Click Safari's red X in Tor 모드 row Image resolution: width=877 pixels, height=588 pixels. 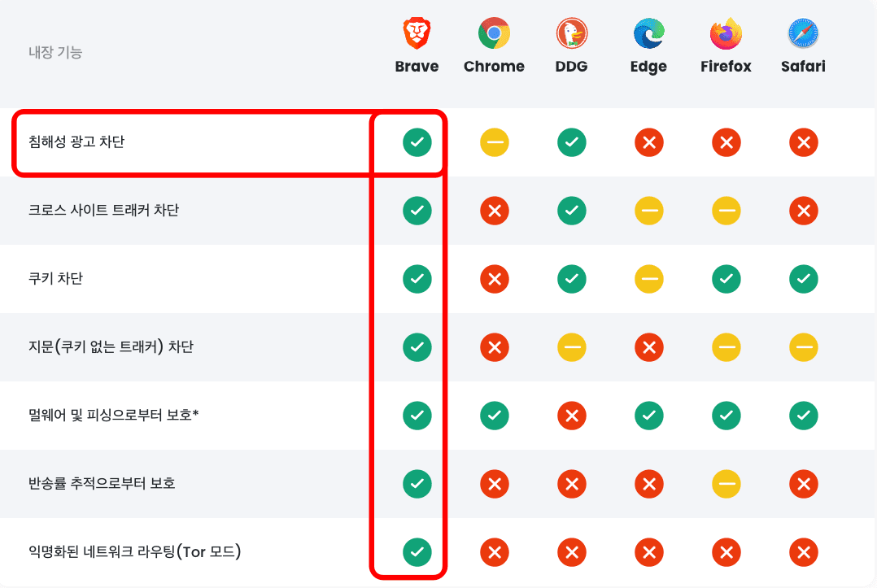[803, 552]
